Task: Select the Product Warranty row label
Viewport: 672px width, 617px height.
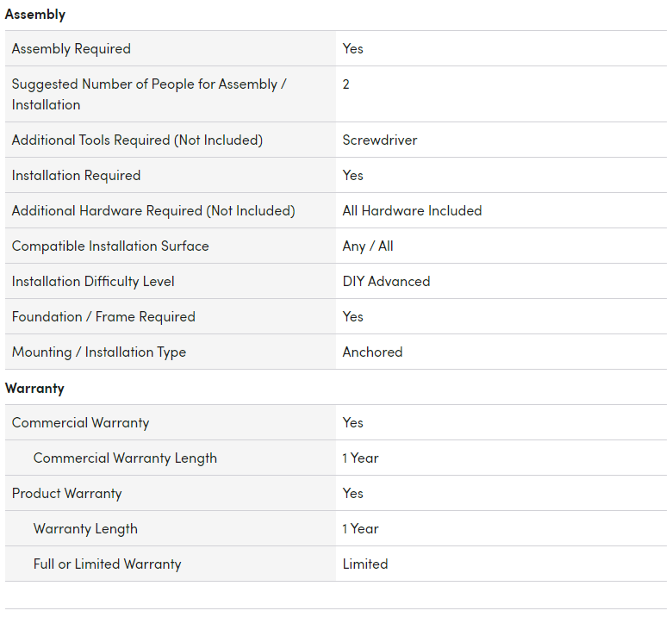Action: pos(67,493)
